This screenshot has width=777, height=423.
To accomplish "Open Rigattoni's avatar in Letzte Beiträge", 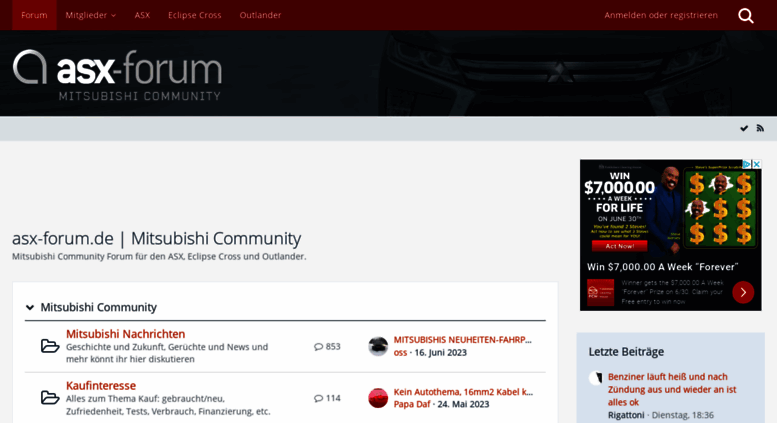I will pos(596,378).
